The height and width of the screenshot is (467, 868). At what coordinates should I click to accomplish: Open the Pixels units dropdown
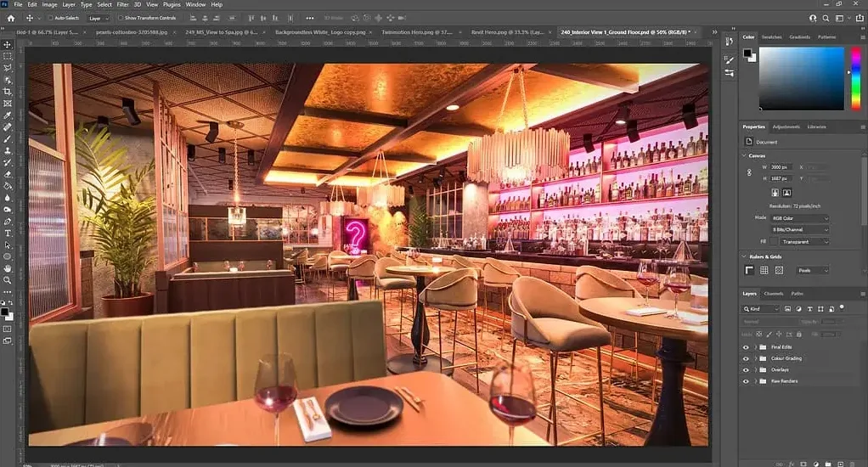813,270
